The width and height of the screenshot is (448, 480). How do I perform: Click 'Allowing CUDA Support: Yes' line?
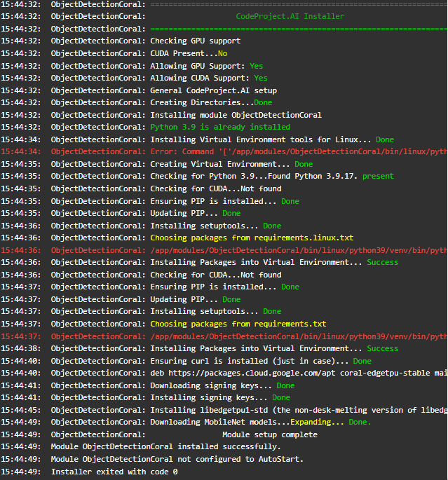[x=134, y=78]
